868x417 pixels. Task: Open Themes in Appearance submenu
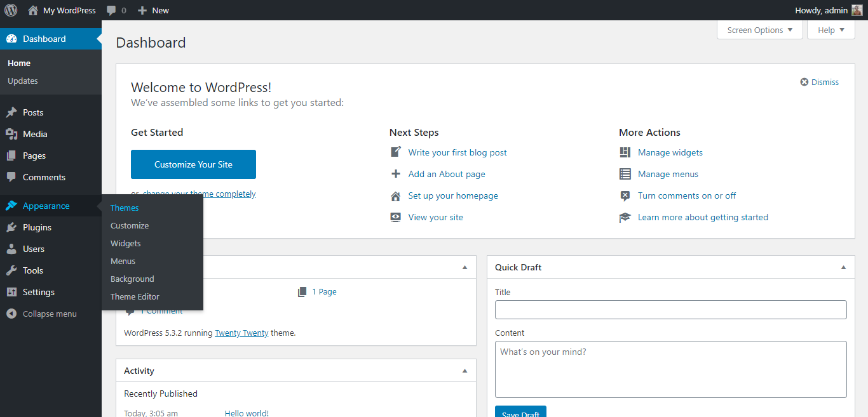125,208
